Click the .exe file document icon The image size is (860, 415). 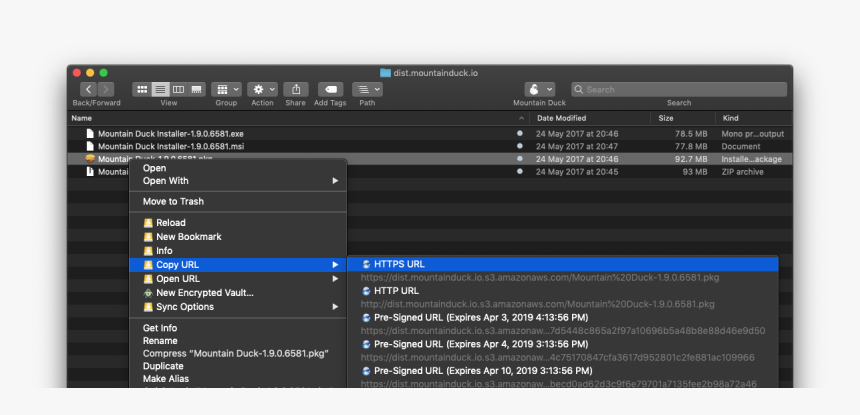coord(90,133)
